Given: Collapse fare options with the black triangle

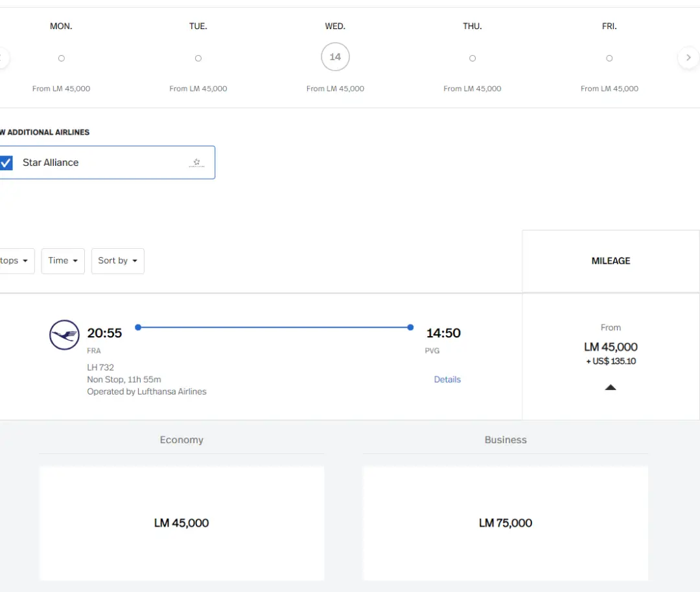Looking at the screenshot, I should point(610,387).
